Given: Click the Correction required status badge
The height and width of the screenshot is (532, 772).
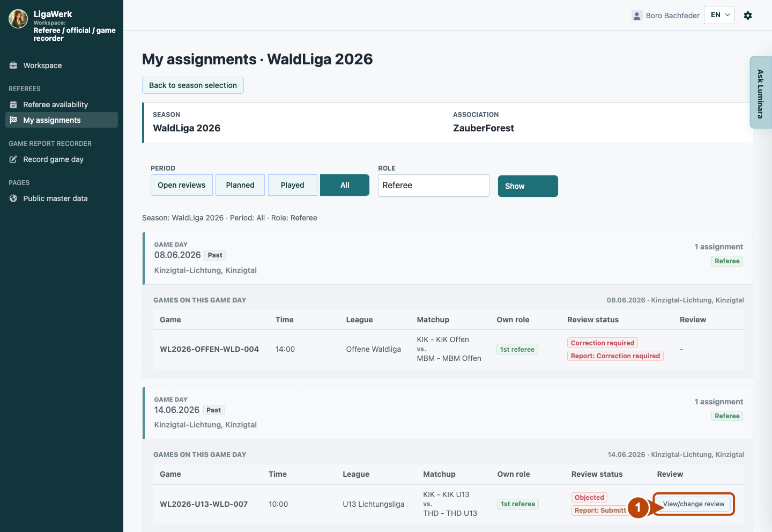Looking at the screenshot, I should coord(603,343).
